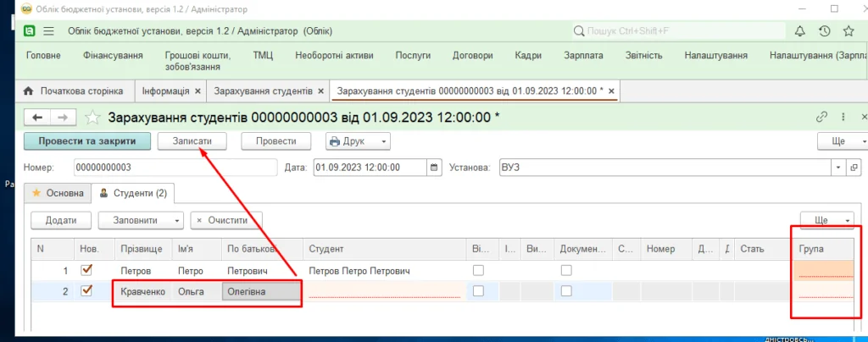Go forward with right arrow button

63,117
